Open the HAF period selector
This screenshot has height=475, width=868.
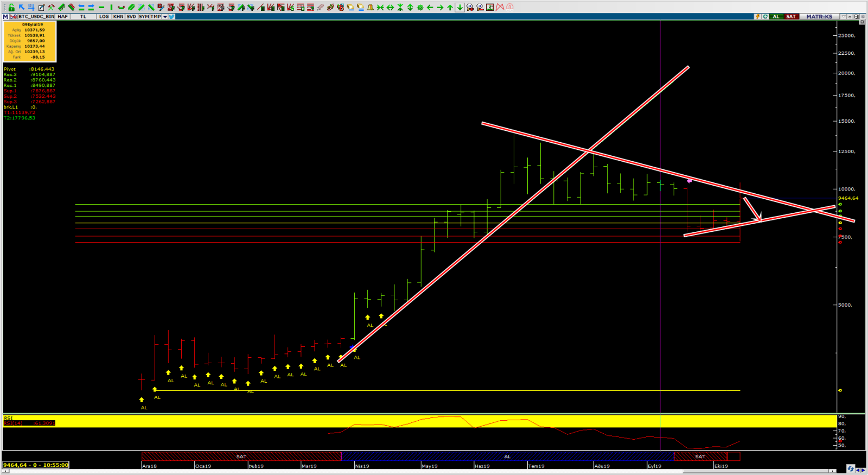click(63, 17)
